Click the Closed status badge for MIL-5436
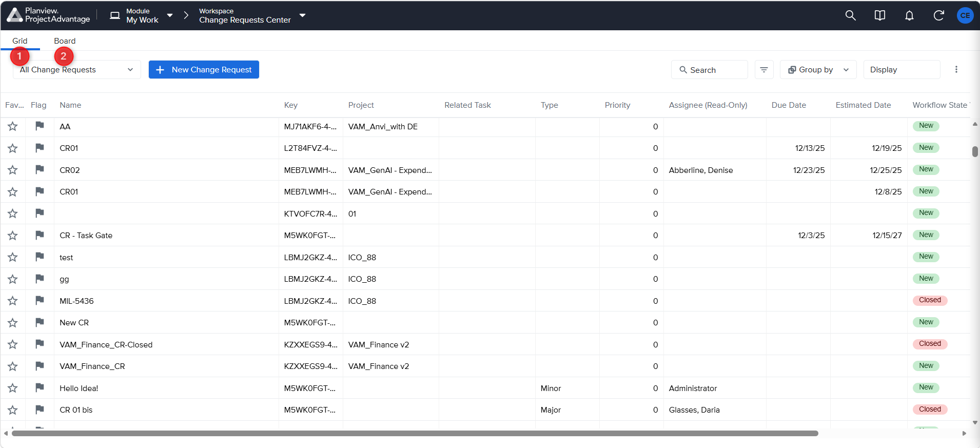Viewport: 980px width, 448px height. tap(930, 300)
